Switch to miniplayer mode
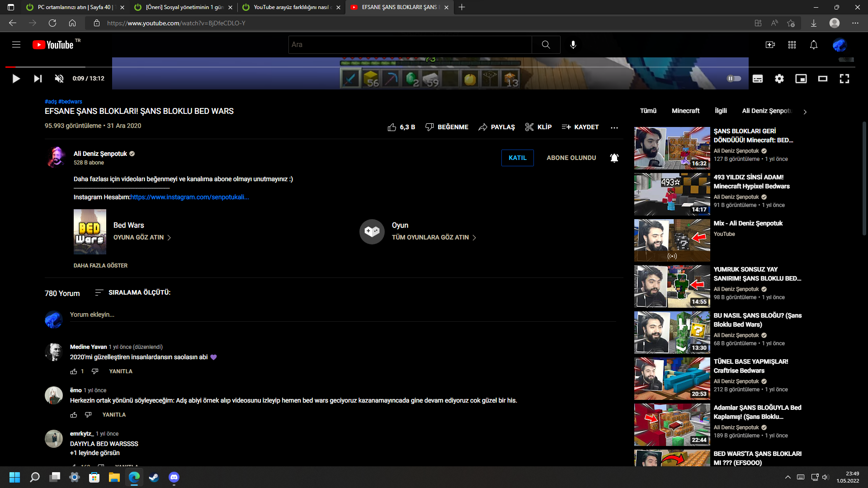The image size is (868, 488). point(801,79)
